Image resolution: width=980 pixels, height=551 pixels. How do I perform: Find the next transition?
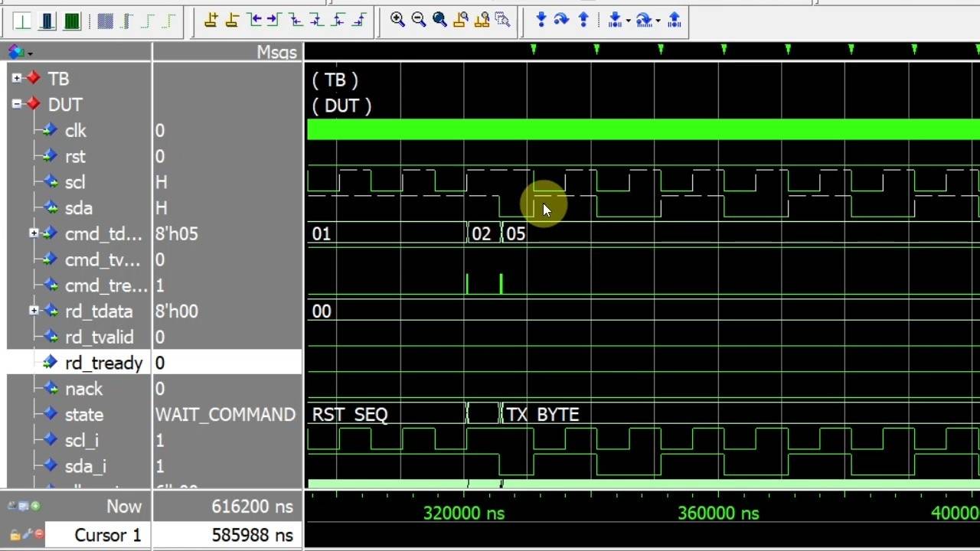[x=274, y=21]
